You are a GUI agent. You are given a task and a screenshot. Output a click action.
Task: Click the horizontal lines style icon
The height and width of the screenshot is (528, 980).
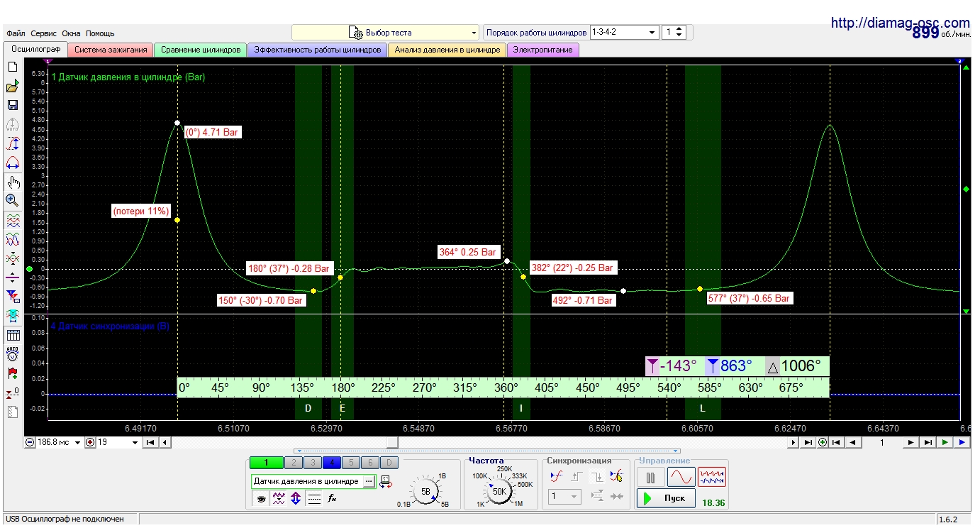(x=314, y=500)
